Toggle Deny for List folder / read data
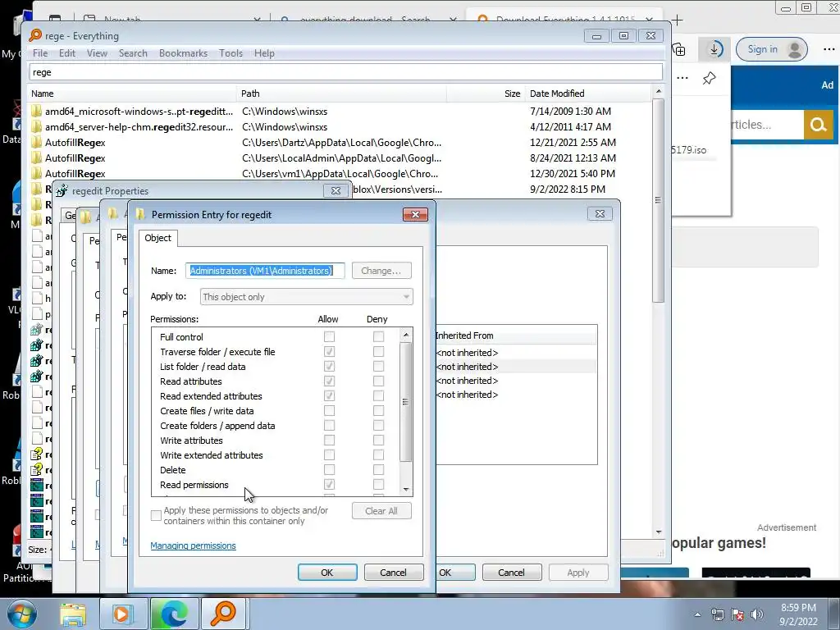This screenshot has height=630, width=840. tap(378, 367)
